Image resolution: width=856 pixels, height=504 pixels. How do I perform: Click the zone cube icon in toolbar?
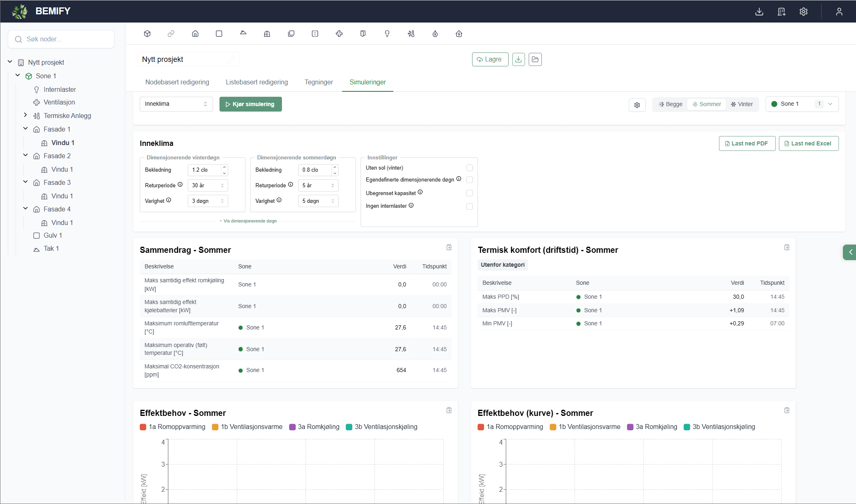point(147,34)
